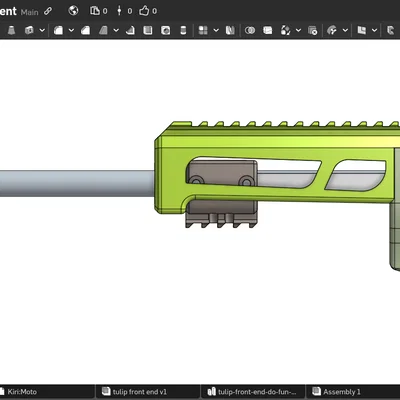Click the document link chain icon
Screen dimensions: 400x400
48,11
